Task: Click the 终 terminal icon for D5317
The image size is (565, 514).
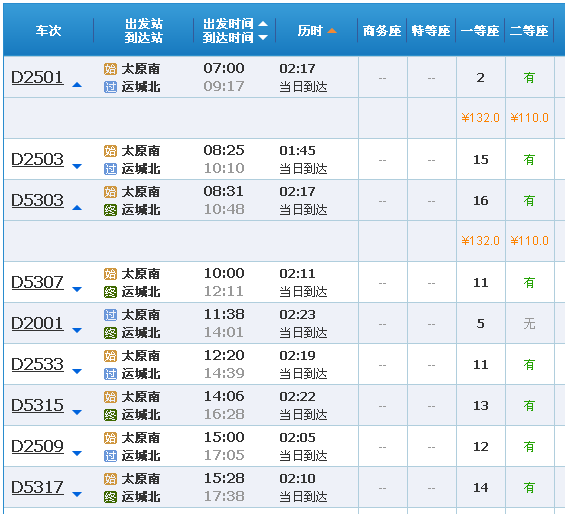Action: (110, 497)
